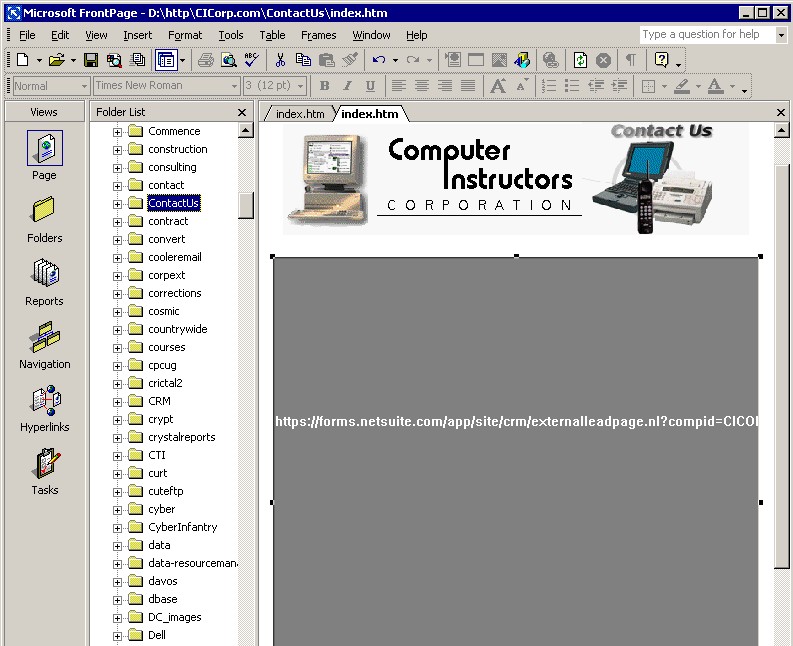Click in the Type a question for help box
This screenshot has height=646, width=793.
(707, 34)
